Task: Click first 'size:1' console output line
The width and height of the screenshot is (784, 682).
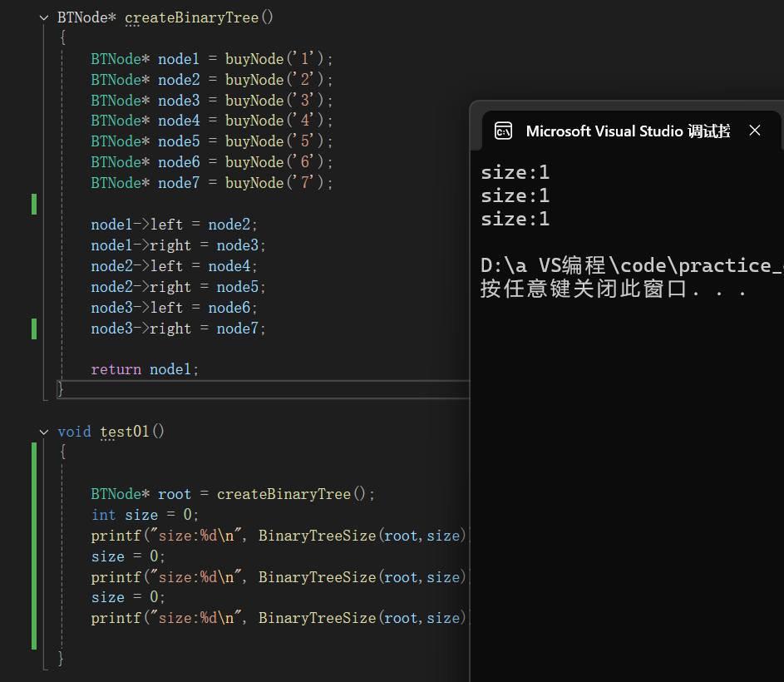Action: coord(515,173)
